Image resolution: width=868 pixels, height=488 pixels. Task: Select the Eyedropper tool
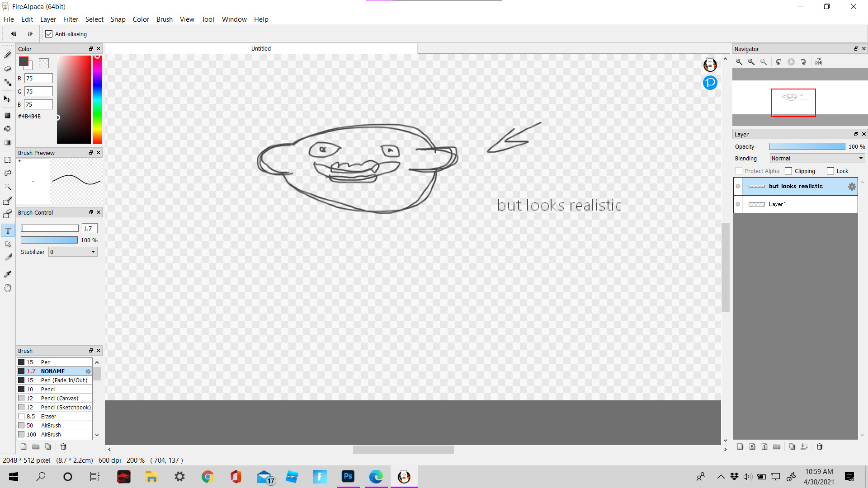coord(8,274)
